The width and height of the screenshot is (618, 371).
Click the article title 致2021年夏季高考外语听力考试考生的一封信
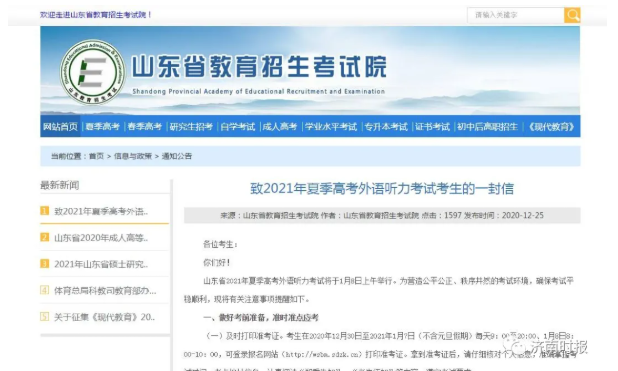pos(382,189)
